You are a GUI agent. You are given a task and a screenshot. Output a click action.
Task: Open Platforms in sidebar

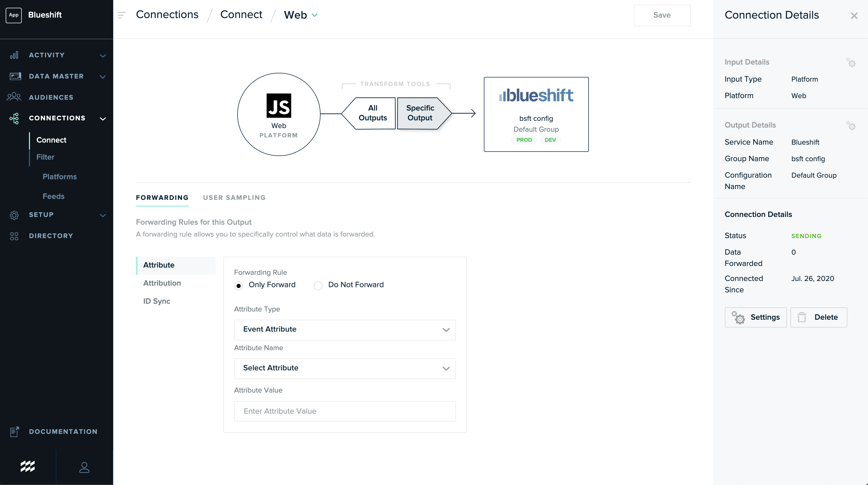[60, 177]
